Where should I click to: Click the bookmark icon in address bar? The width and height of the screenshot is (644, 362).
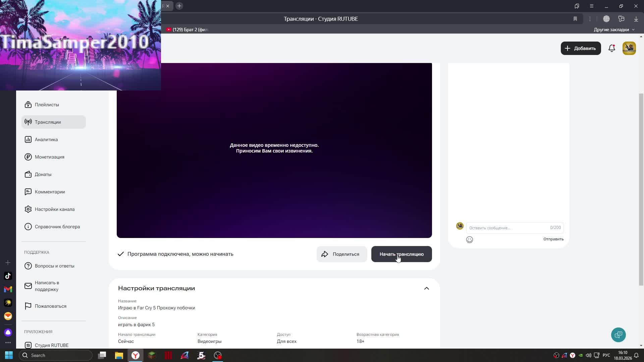coord(575,19)
